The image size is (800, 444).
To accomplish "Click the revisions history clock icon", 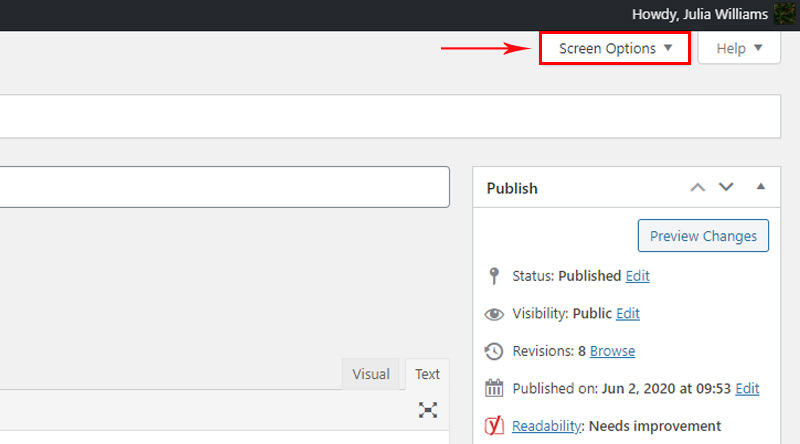I will click(494, 351).
